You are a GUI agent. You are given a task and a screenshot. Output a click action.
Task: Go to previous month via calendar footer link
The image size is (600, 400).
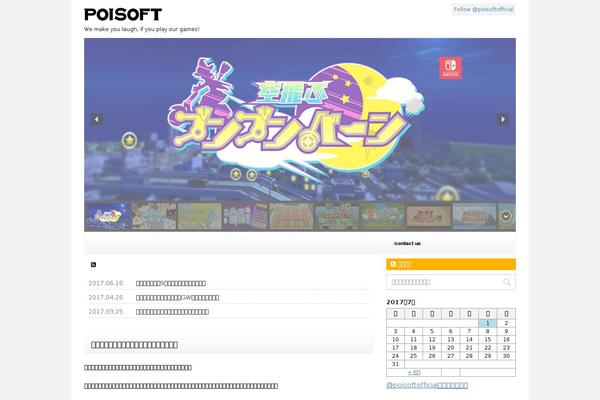[x=414, y=372]
